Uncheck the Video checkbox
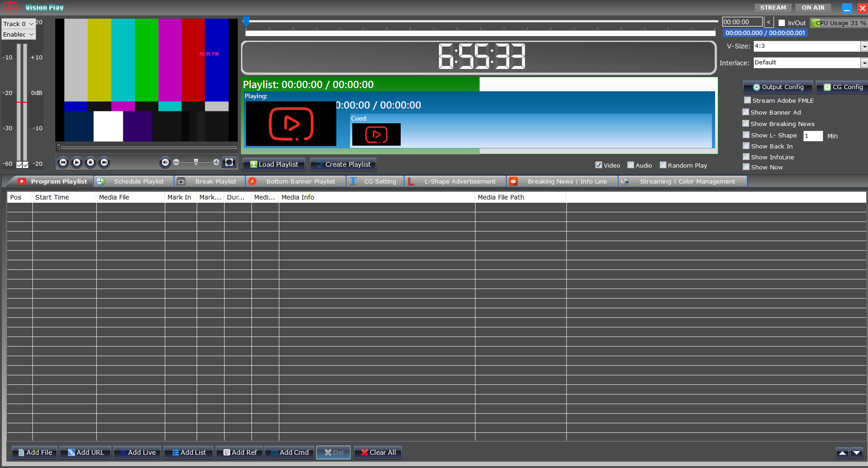Image resolution: width=868 pixels, height=468 pixels. [599, 165]
